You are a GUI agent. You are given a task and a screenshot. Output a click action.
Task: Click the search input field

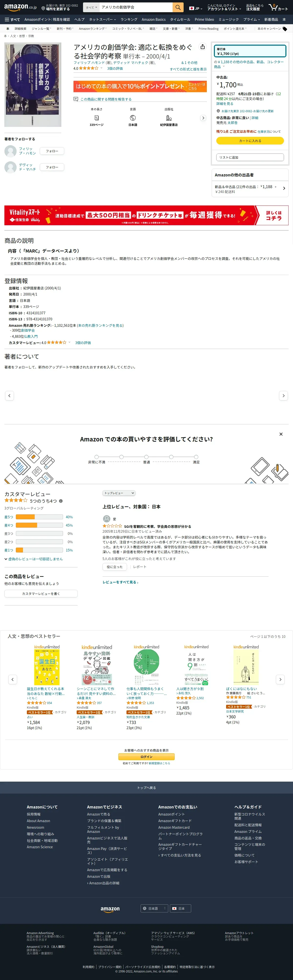click(136, 7)
